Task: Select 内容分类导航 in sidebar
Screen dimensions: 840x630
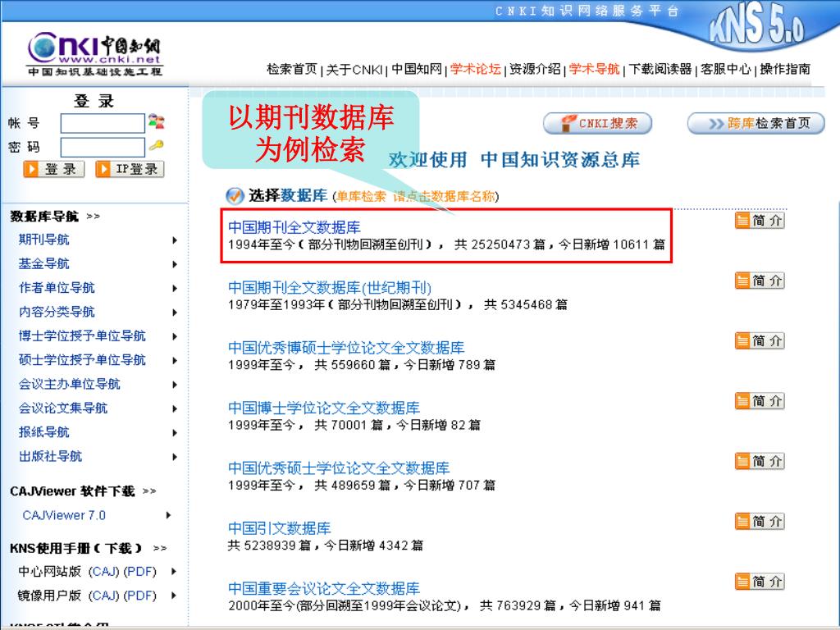Action: (57, 312)
